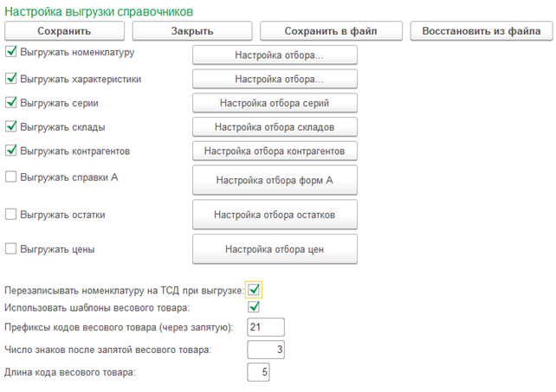Click the Выгружать контрагентов label

point(75,151)
